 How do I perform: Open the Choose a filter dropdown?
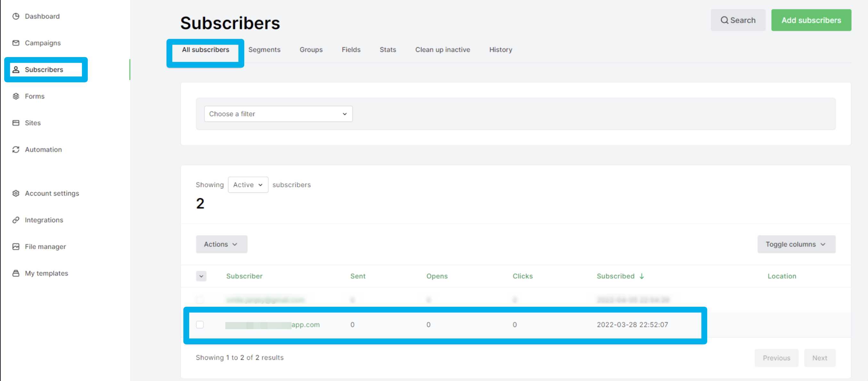coord(278,114)
